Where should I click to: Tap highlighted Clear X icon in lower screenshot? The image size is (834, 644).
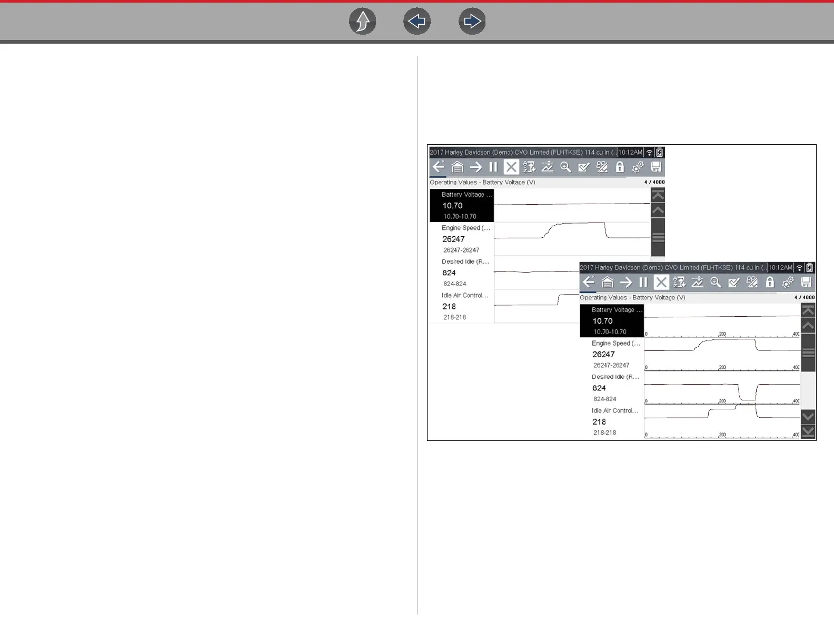pyautogui.click(x=661, y=282)
